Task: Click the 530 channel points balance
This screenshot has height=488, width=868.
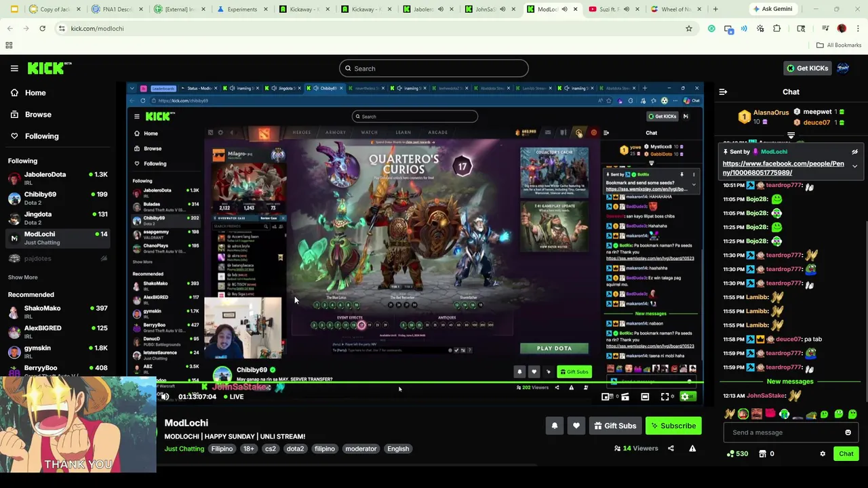Action: 737,454
